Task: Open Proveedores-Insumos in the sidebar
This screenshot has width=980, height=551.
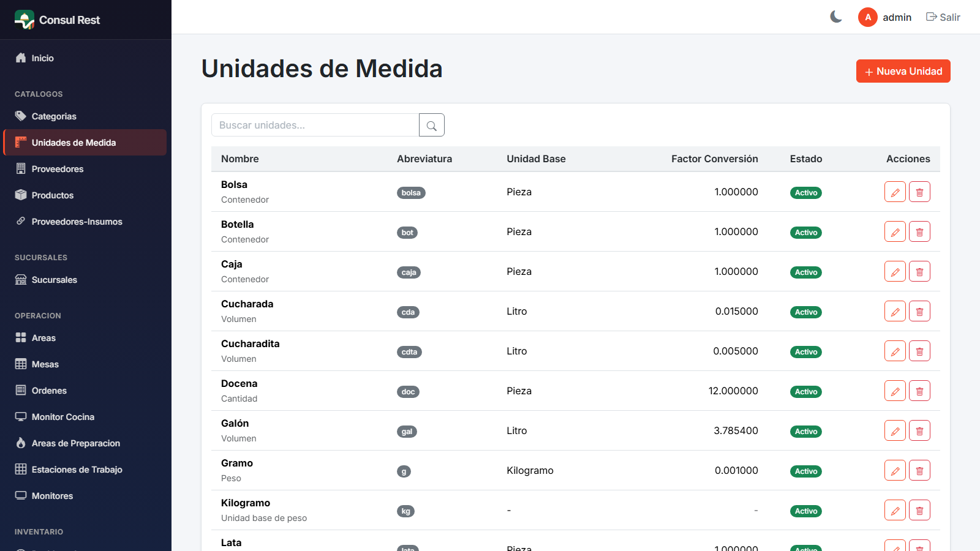Action: coord(85,222)
